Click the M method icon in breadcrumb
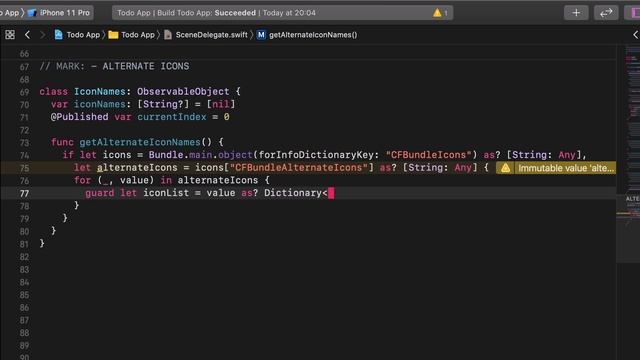The height and width of the screenshot is (360, 640). click(261, 35)
